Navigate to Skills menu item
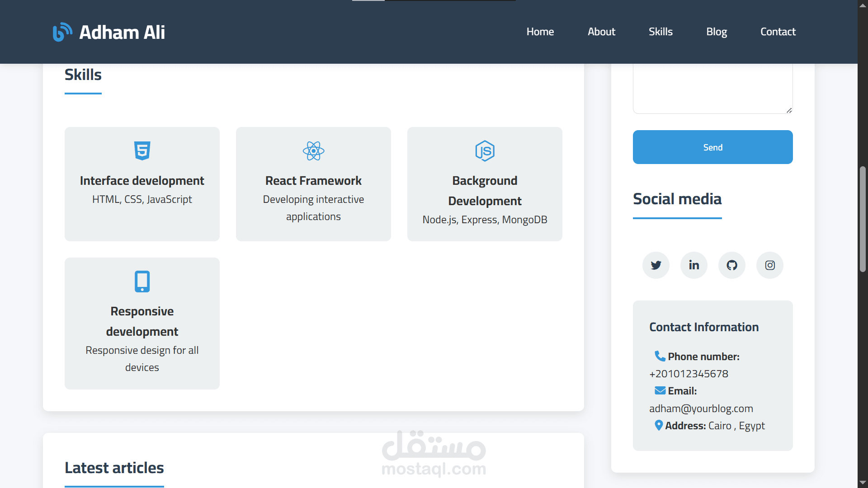This screenshot has width=868, height=488. (660, 32)
